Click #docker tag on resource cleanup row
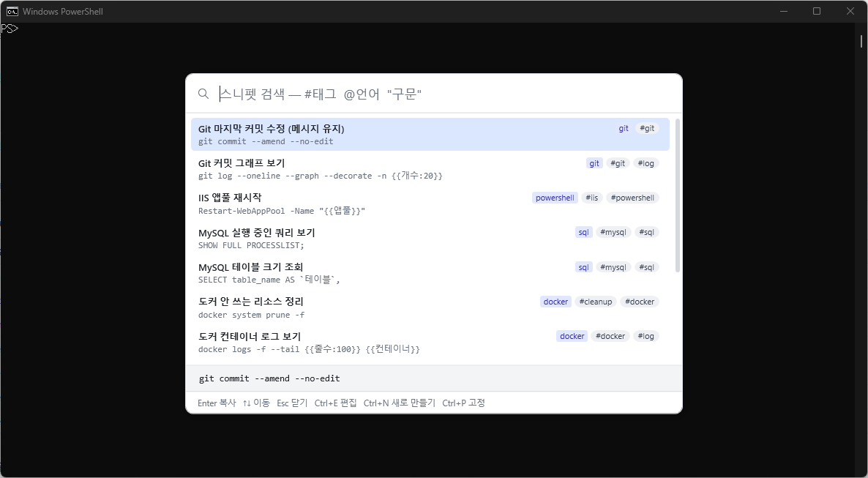 [640, 302]
